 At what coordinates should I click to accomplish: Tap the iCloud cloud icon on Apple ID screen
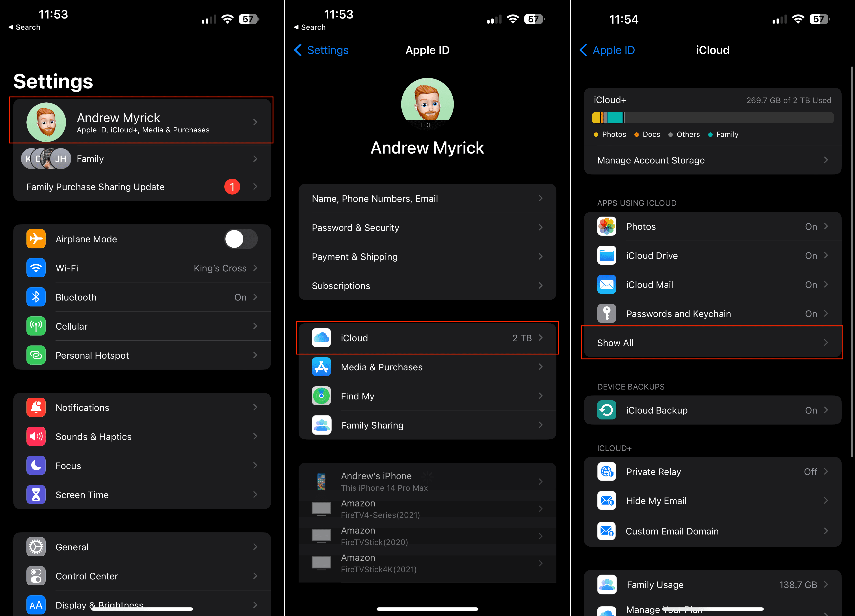(321, 338)
